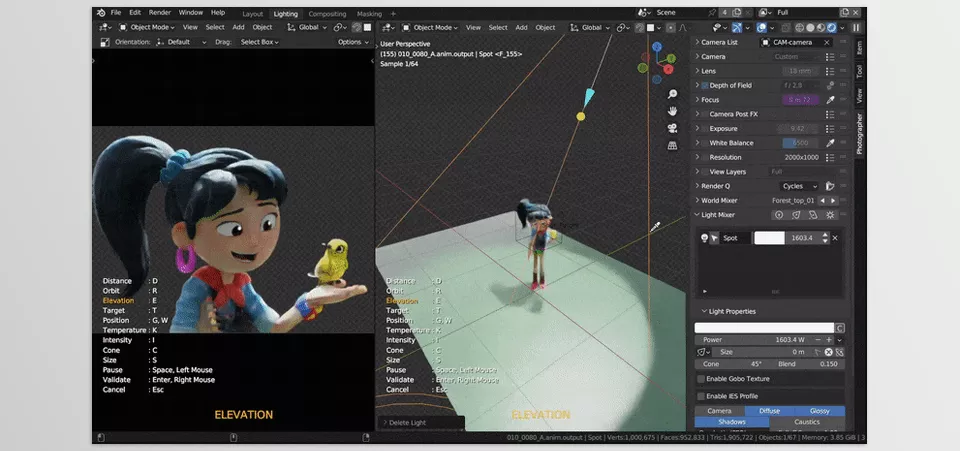This screenshot has width=960, height=451.
Task: Click the Render Q render icon
Action: tap(830, 186)
